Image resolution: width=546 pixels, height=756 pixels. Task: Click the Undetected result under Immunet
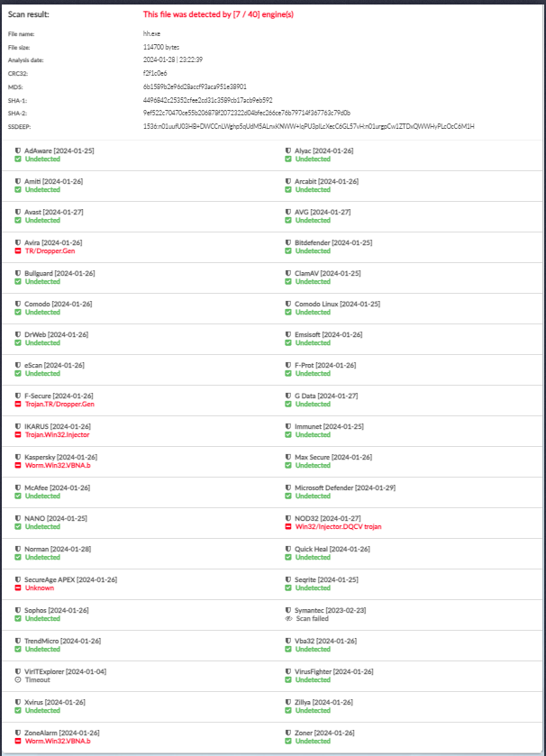click(x=313, y=435)
